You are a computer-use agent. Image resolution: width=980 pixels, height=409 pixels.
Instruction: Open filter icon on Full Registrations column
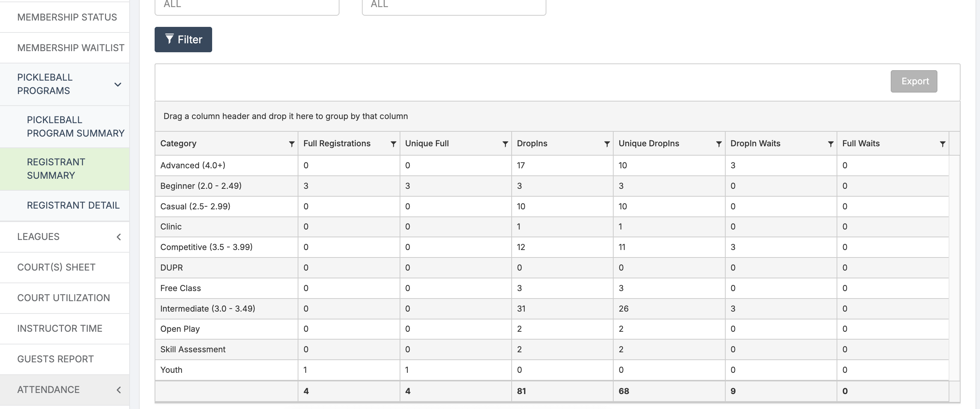click(393, 144)
